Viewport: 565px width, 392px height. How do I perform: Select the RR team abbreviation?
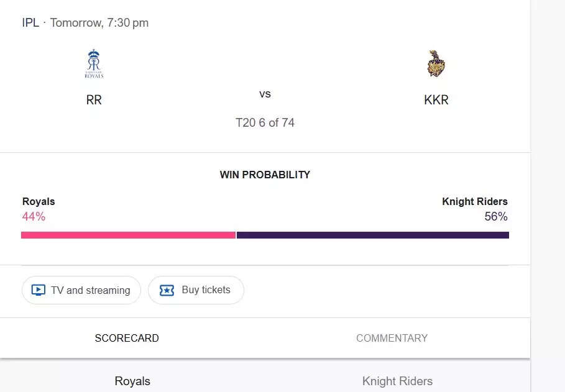pos(94,100)
